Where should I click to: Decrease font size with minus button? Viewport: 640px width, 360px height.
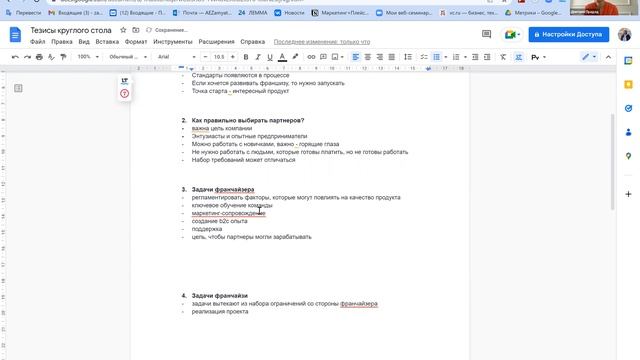[205, 57]
